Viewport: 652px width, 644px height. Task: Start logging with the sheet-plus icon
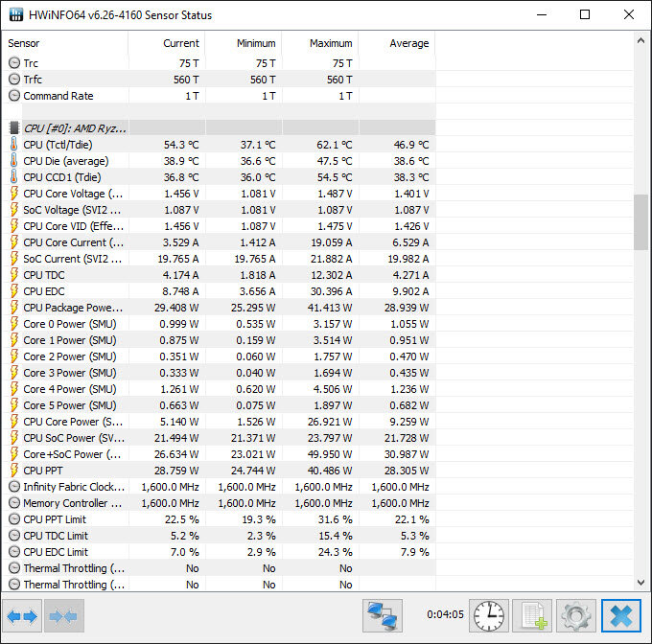(x=532, y=616)
